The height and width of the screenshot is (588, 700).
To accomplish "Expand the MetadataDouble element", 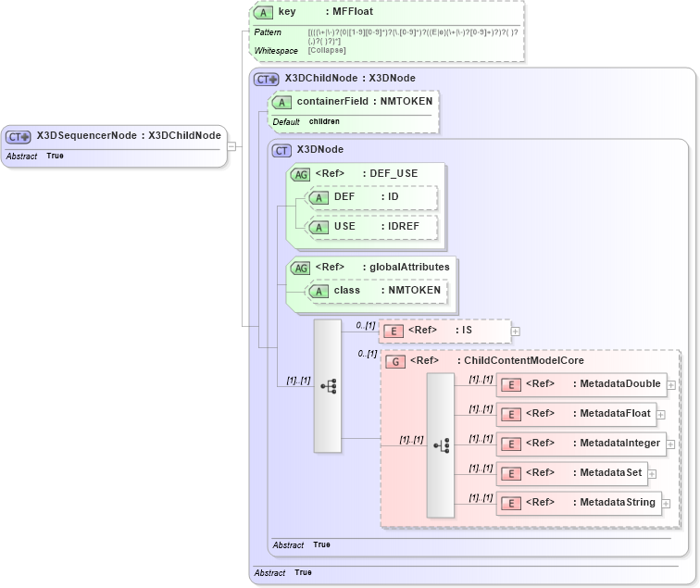I will coord(671,385).
